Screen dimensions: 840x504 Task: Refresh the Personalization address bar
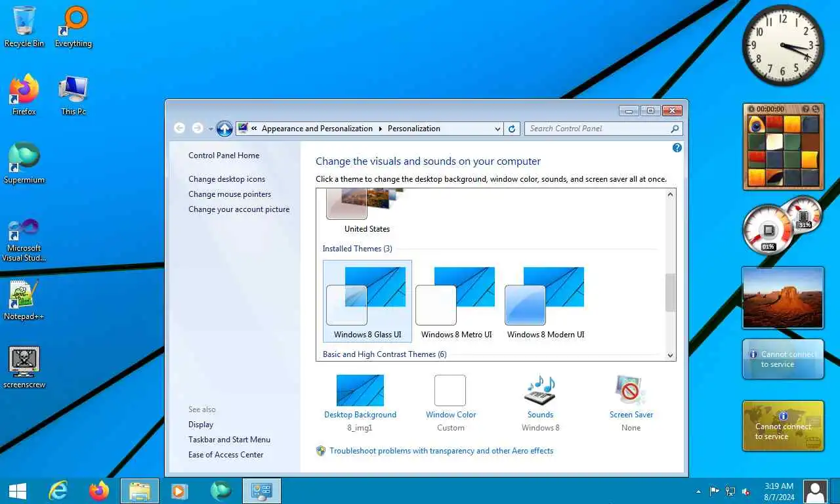point(513,129)
